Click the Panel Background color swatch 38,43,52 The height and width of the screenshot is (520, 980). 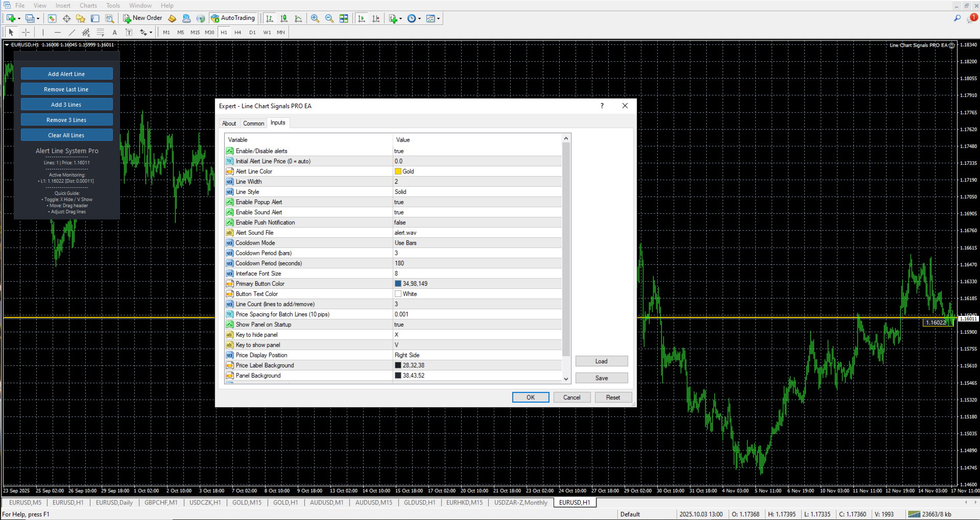point(398,376)
